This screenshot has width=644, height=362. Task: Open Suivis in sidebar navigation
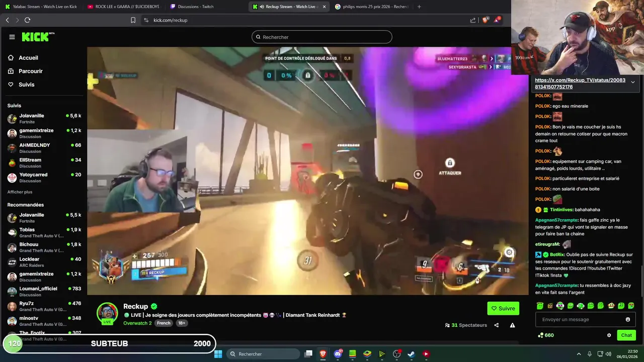(26, 84)
